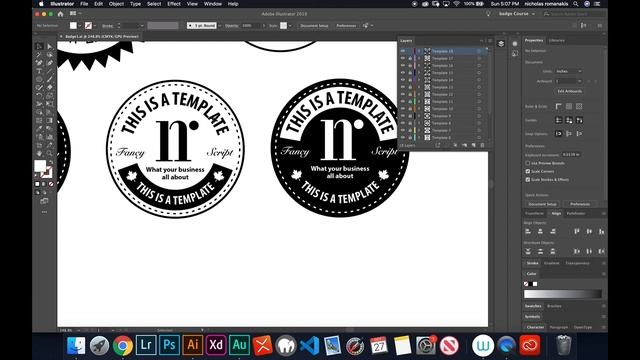Image resolution: width=640 pixels, height=360 pixels.
Task: Select the Ellipse shape tool
Action: 40,79
